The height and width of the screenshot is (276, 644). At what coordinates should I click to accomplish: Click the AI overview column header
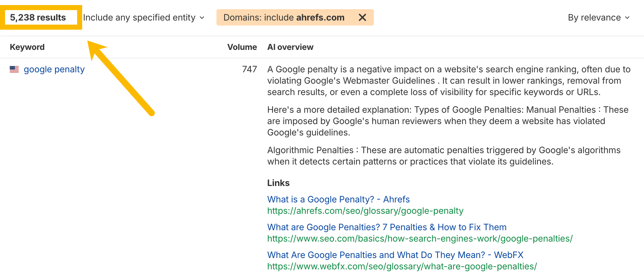(290, 47)
